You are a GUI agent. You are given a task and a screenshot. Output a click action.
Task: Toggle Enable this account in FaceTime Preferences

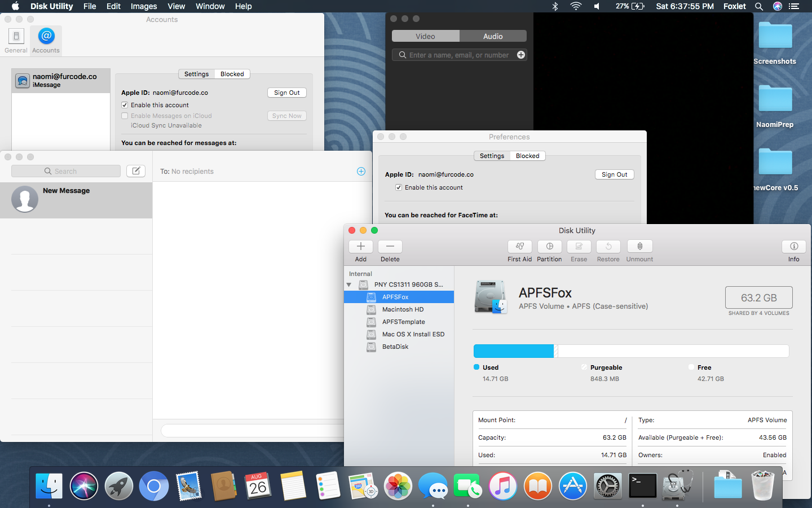pyautogui.click(x=399, y=187)
